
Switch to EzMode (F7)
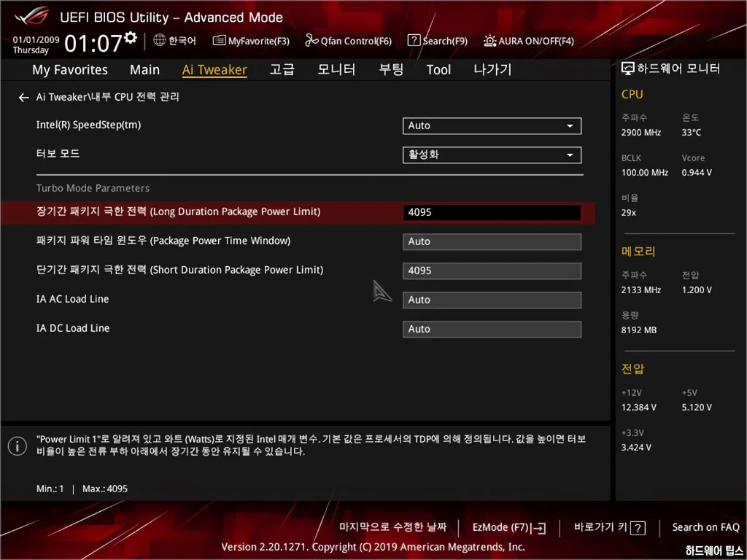click(508, 528)
